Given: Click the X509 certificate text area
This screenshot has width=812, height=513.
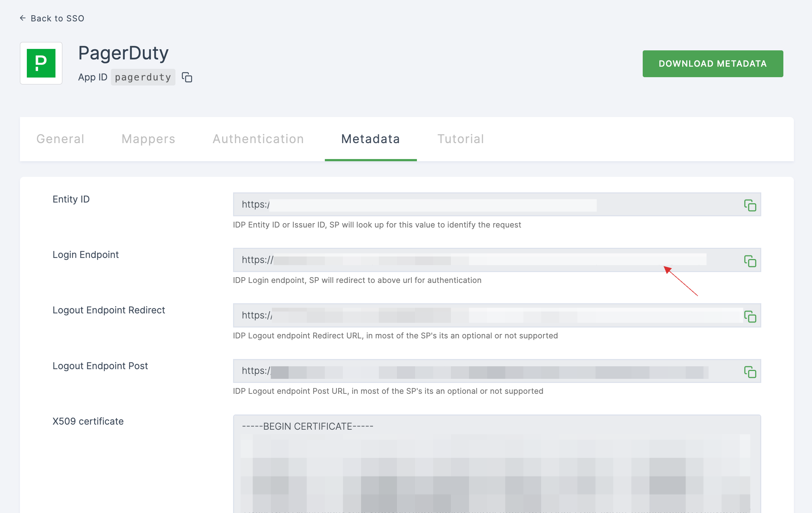Looking at the screenshot, I should (x=497, y=464).
